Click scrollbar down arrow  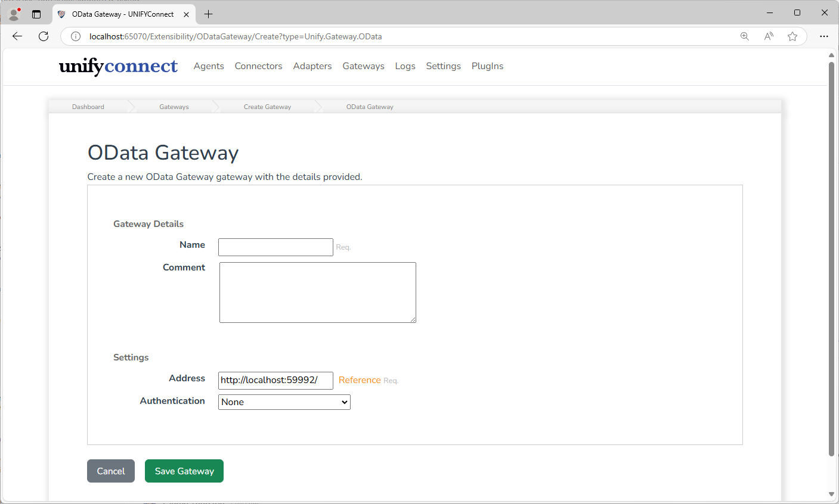(831, 494)
